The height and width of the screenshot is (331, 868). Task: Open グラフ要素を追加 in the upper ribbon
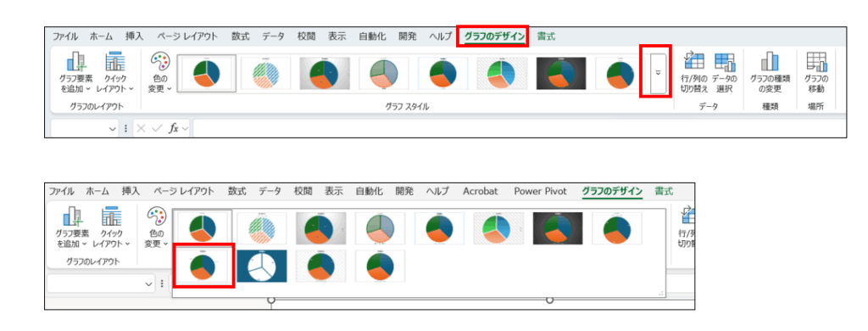(x=76, y=72)
